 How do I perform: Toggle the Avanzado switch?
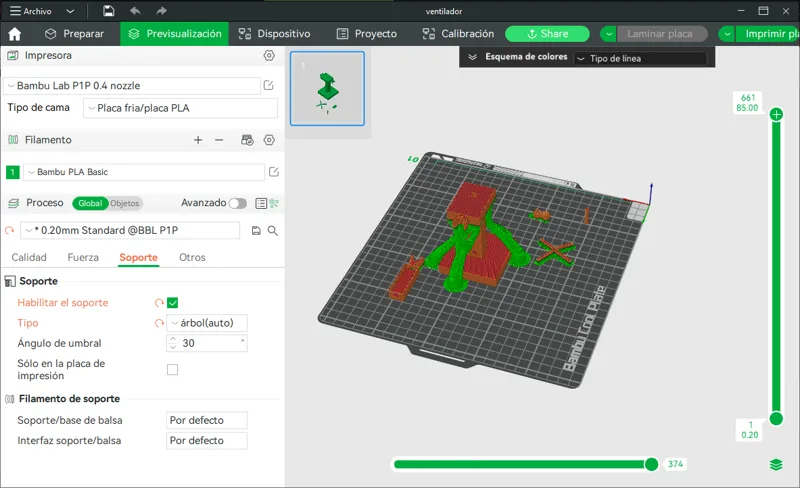point(238,203)
